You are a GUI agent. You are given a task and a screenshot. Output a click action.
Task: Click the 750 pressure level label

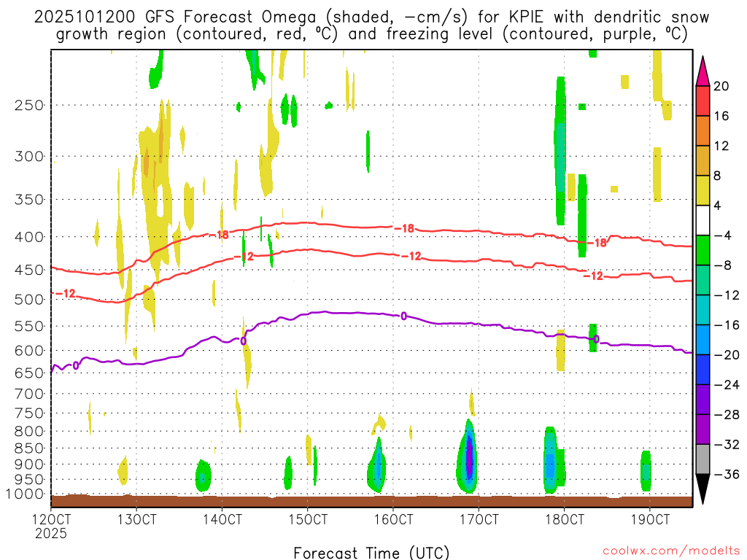(29, 413)
